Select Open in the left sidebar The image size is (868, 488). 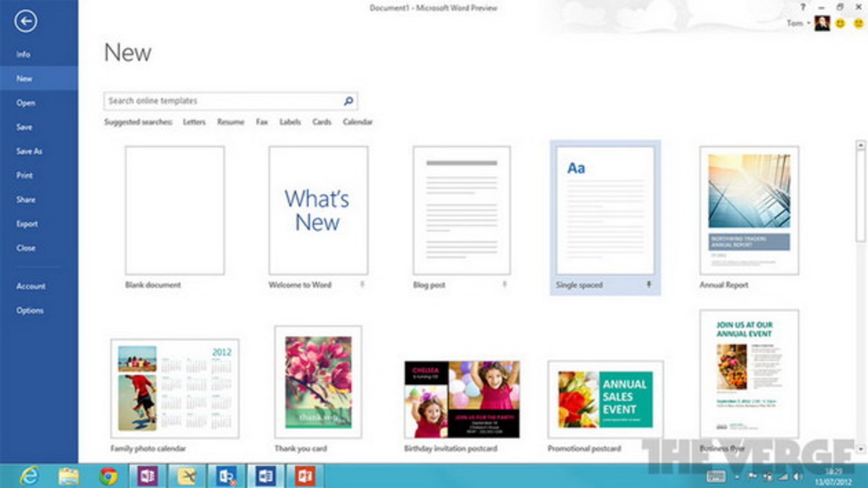coord(26,103)
